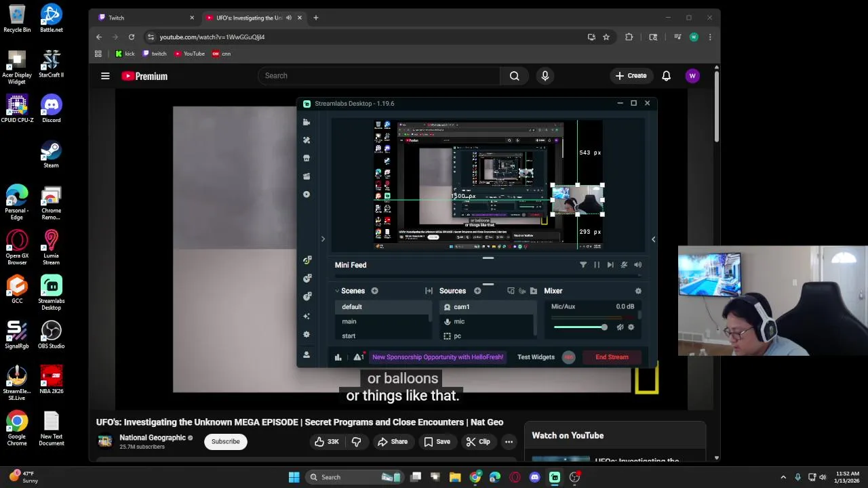Mute event sounds in Mini Feed
Screen dimensions: 868x488
pos(638,265)
